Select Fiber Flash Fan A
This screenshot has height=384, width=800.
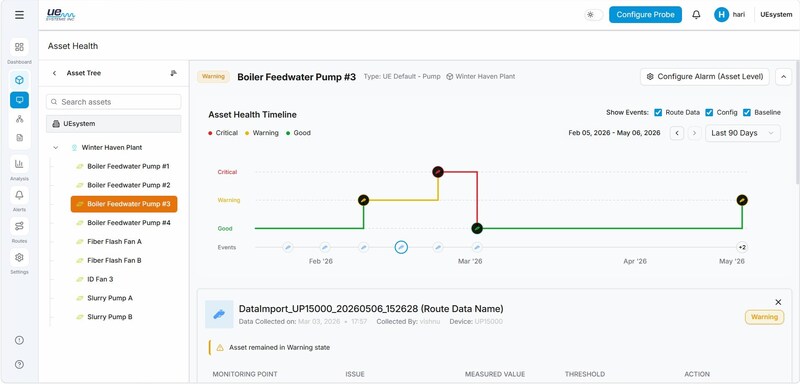coord(114,242)
